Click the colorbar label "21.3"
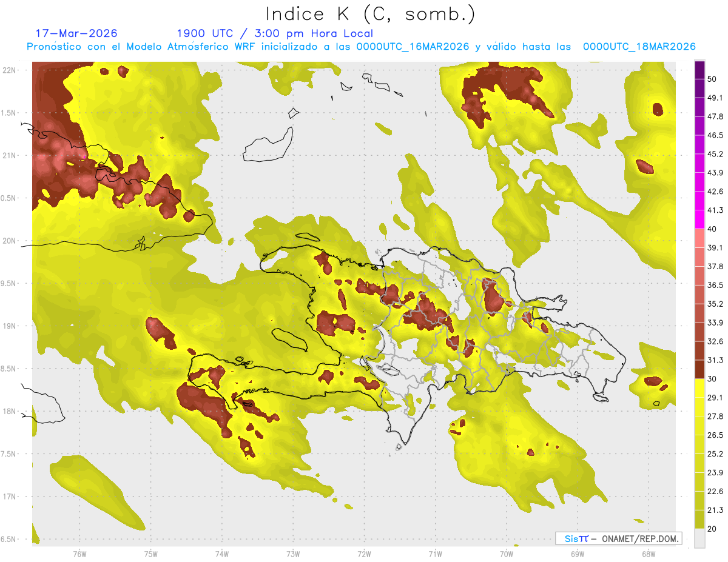Image resolution: width=728 pixels, height=562 pixels. (x=715, y=510)
